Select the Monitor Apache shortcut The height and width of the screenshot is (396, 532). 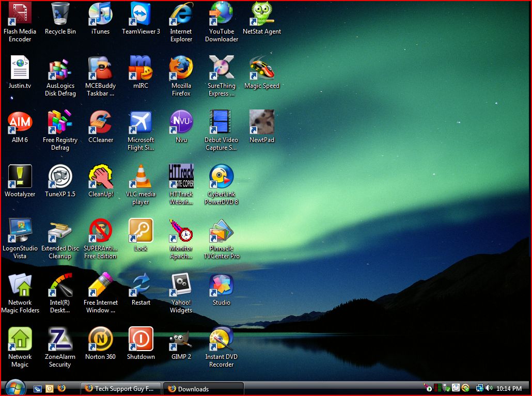click(x=181, y=230)
